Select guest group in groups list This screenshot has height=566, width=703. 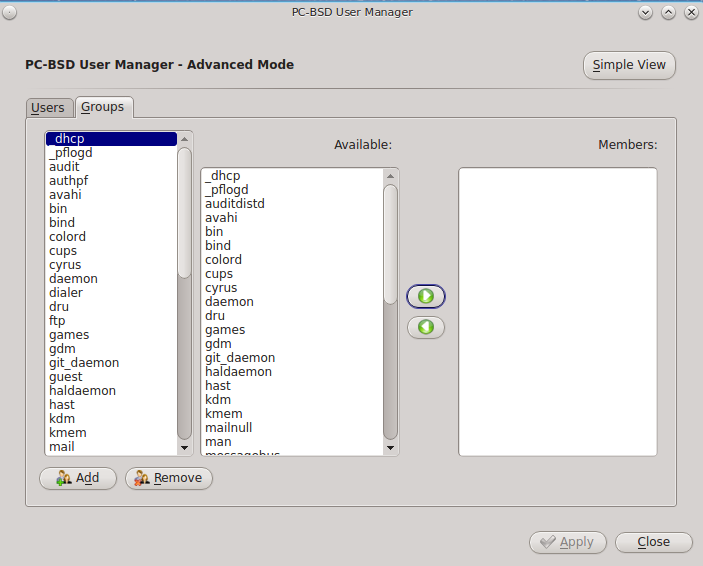point(111,377)
